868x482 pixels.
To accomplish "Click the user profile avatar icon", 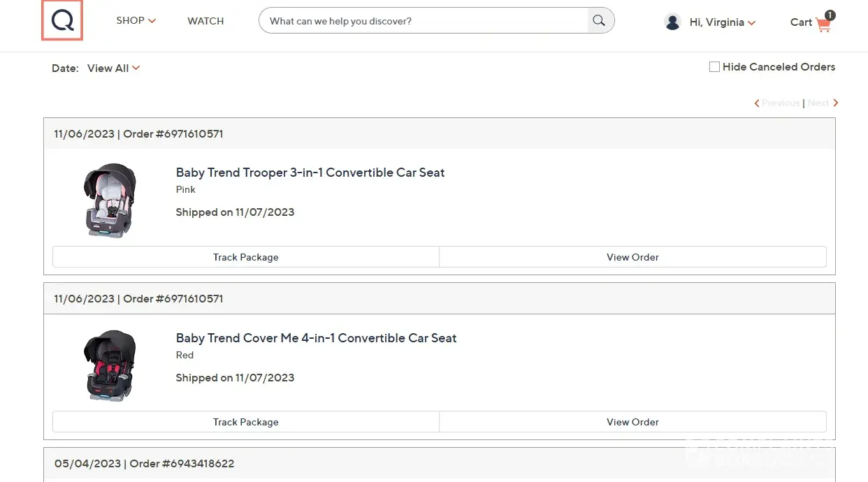I will click(672, 22).
